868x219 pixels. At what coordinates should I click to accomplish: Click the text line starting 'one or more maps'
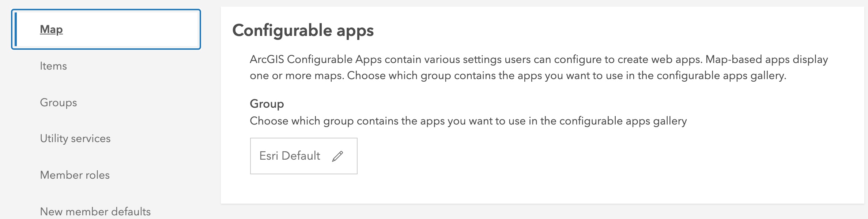pyautogui.click(x=518, y=75)
